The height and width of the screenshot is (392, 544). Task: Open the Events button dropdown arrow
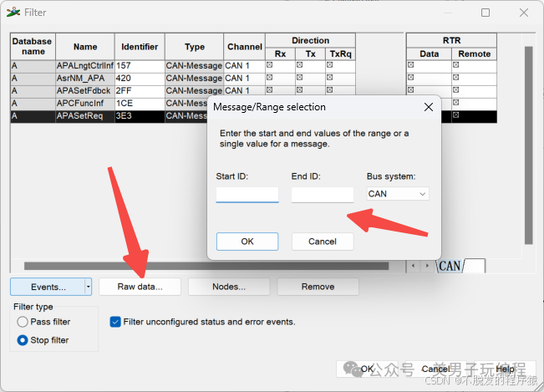88,287
